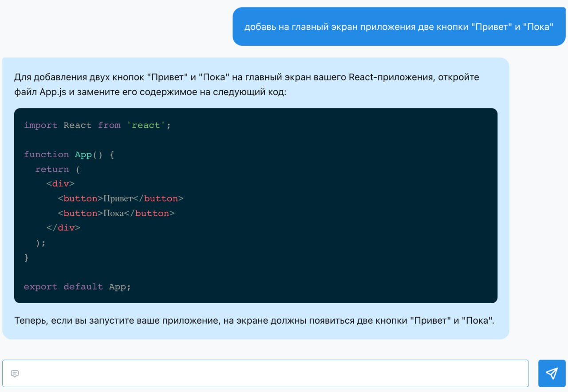The height and width of the screenshot is (392, 568).
Task: Click the 'react' string in the import
Action: click(x=146, y=125)
